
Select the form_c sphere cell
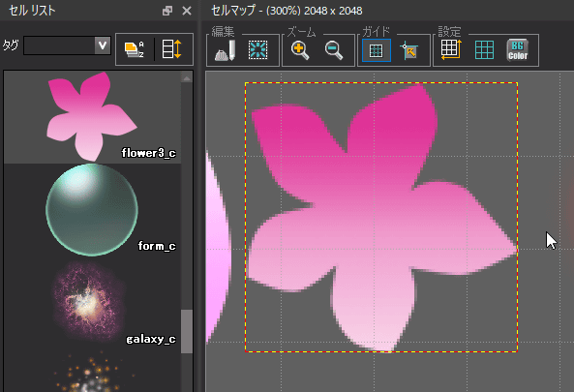point(93,209)
